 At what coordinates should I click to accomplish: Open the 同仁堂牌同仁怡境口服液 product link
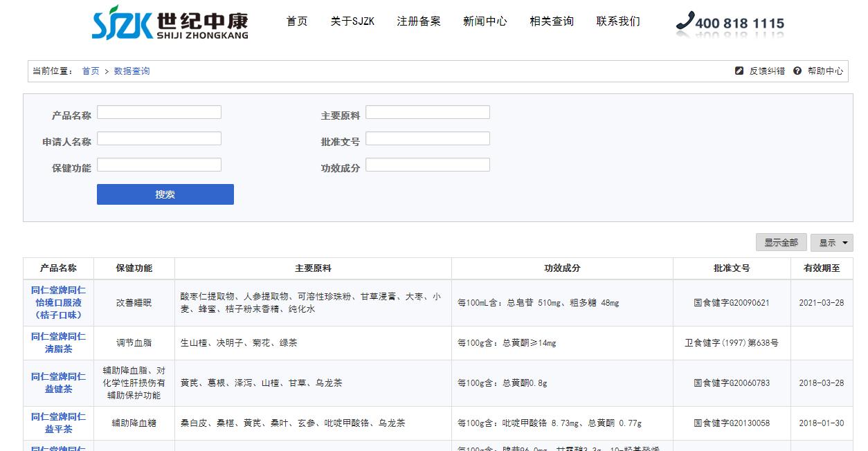[57, 302]
